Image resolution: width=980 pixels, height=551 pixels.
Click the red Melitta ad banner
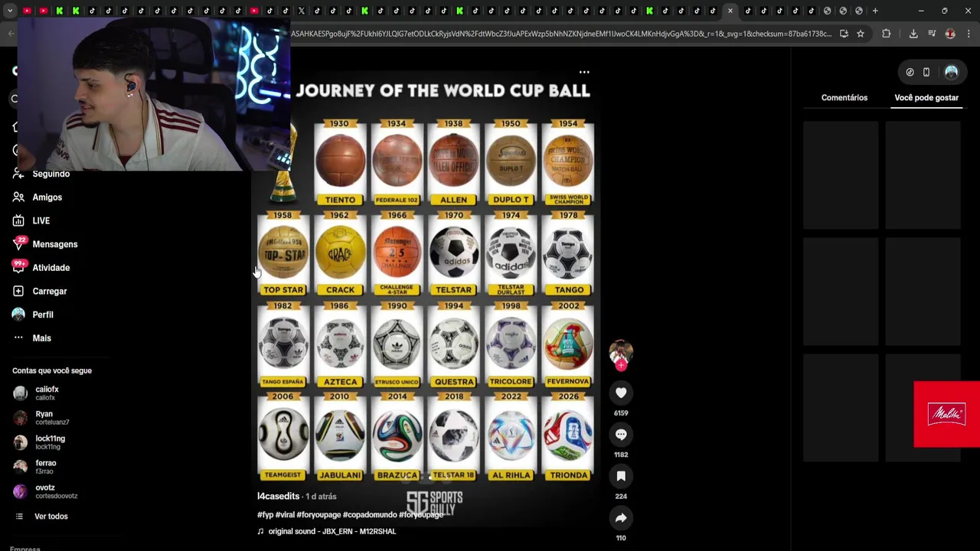click(946, 414)
